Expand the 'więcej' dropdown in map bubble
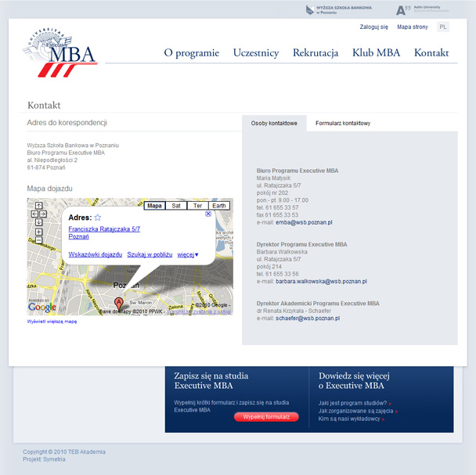This screenshot has width=476, height=475. tap(188, 254)
